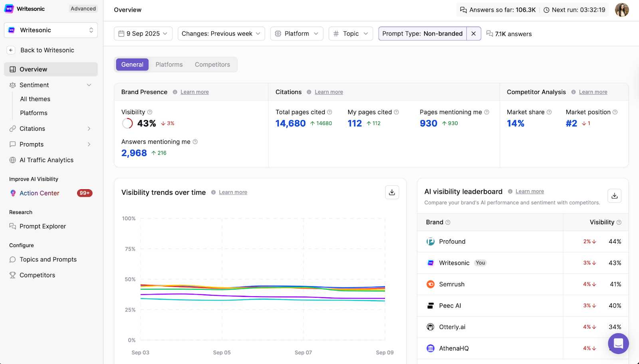Expand the Citations sidebar chevron

[x=89, y=129]
